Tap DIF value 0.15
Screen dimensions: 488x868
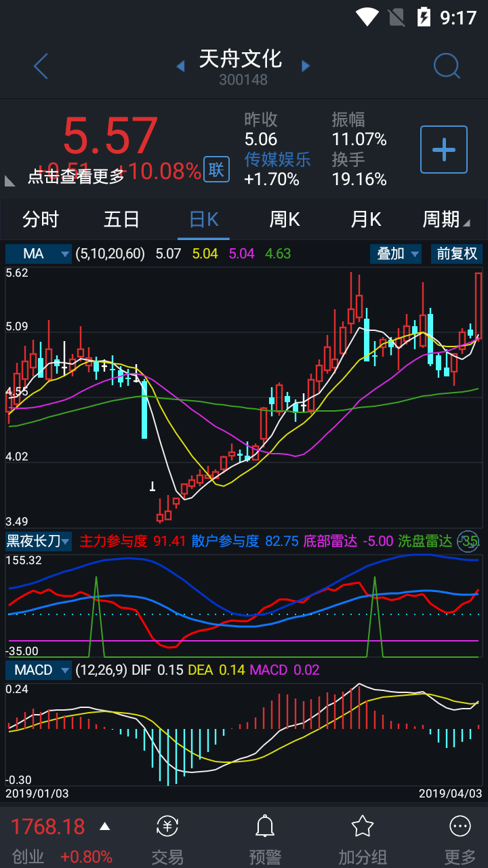[170, 670]
